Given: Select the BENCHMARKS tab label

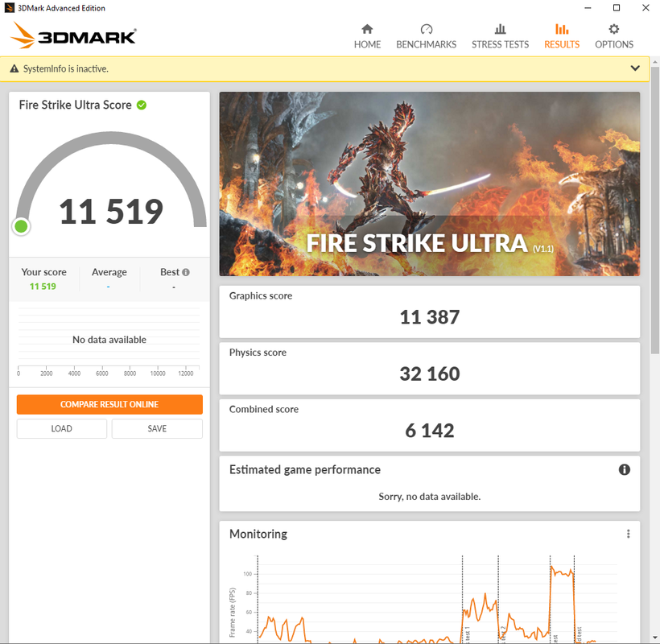Looking at the screenshot, I should (426, 44).
